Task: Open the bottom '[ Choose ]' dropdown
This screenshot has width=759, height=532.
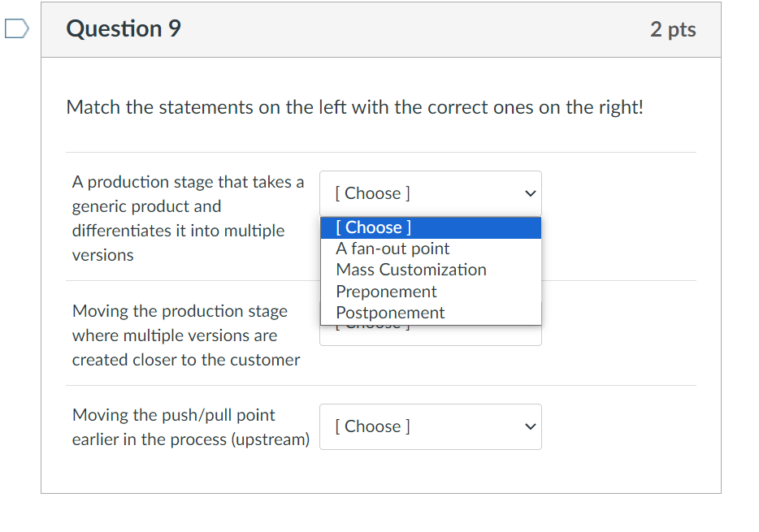Action: pos(431,426)
